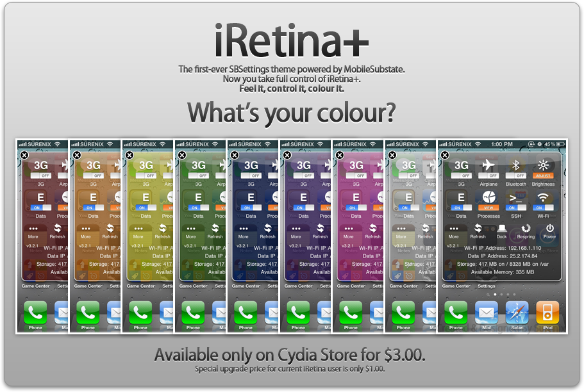Select the home screen page indicator dots

pyautogui.click(x=501, y=294)
